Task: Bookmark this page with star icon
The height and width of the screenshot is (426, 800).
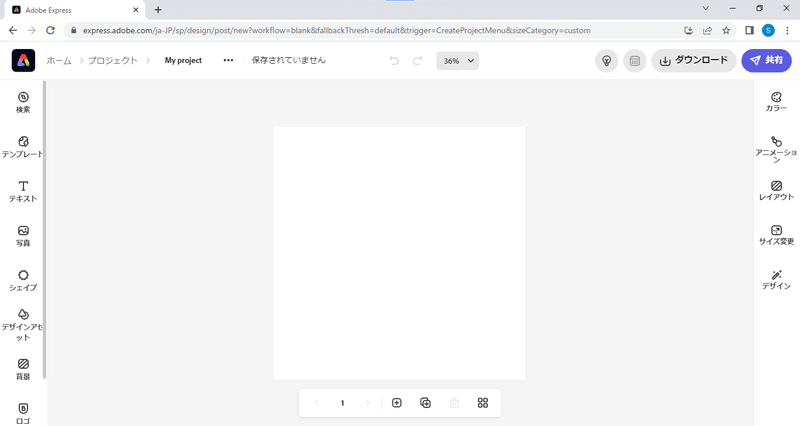Action: [x=726, y=31]
